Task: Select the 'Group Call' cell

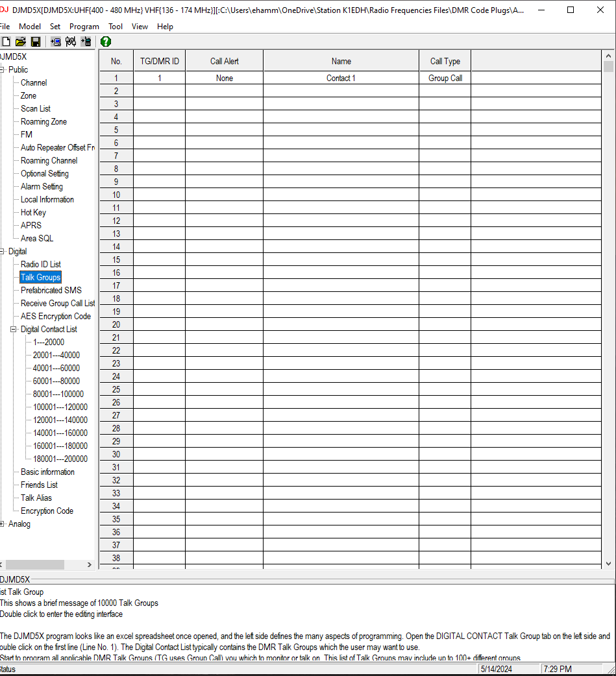Action: pyautogui.click(x=445, y=78)
